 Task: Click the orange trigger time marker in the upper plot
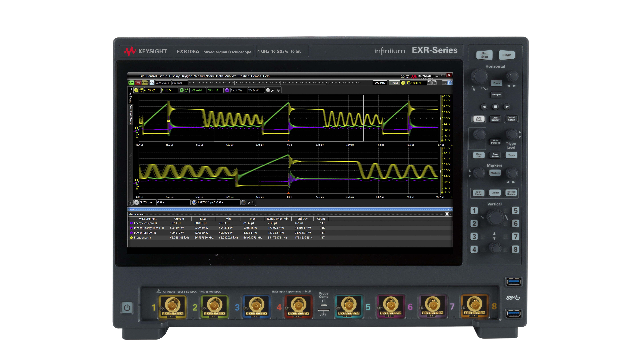click(x=289, y=141)
